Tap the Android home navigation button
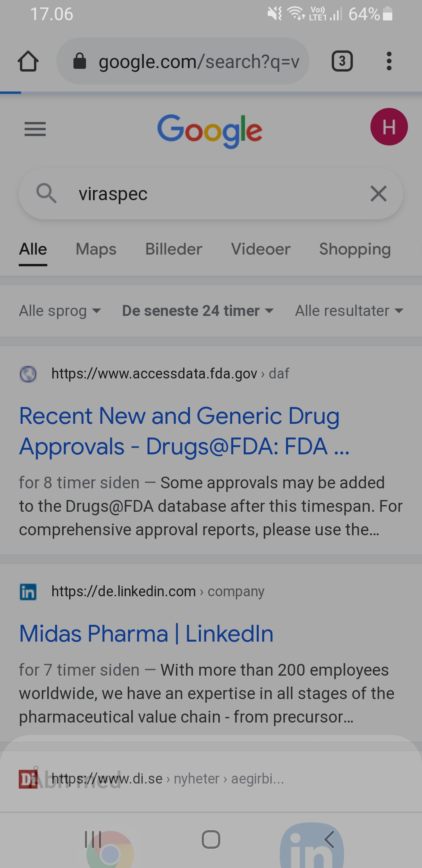This screenshot has height=868, width=422. coord(211,839)
